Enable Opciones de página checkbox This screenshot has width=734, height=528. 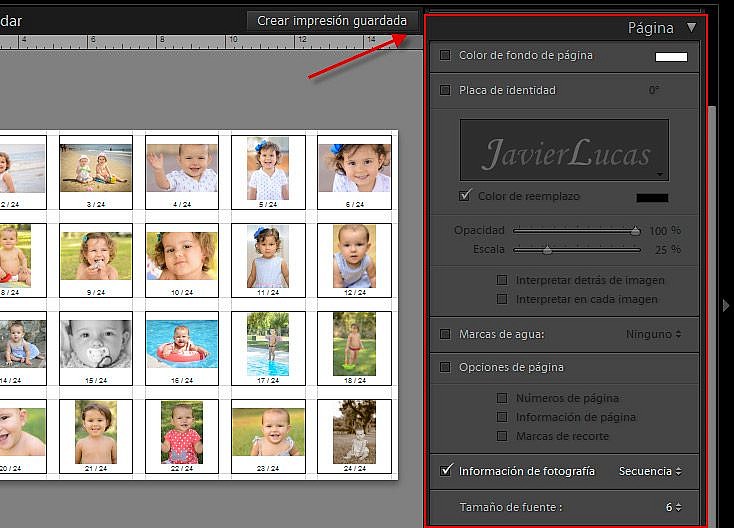(x=445, y=367)
